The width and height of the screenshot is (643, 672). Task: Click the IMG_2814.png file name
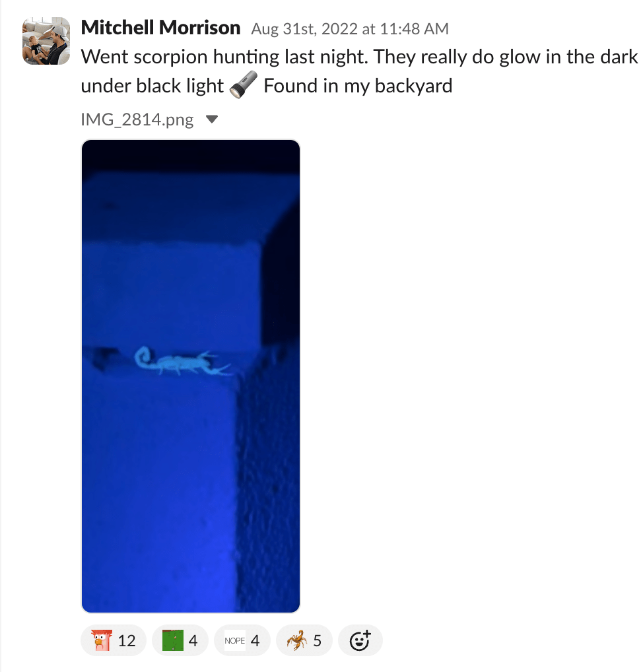[x=137, y=119]
